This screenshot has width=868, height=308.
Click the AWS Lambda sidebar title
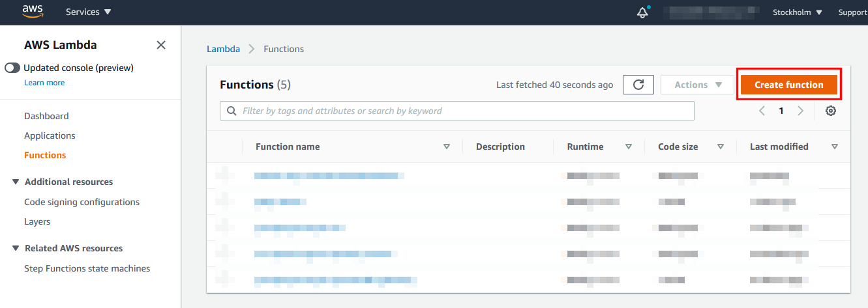point(61,45)
